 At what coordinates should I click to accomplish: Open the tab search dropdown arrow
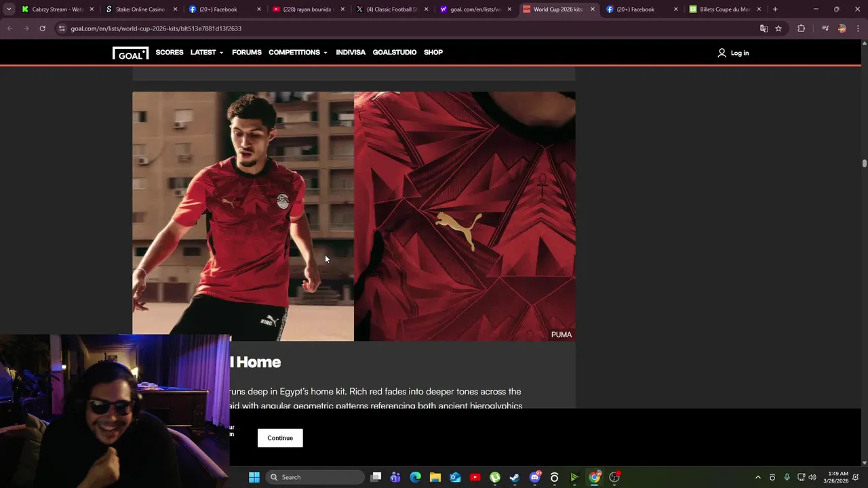(9, 9)
